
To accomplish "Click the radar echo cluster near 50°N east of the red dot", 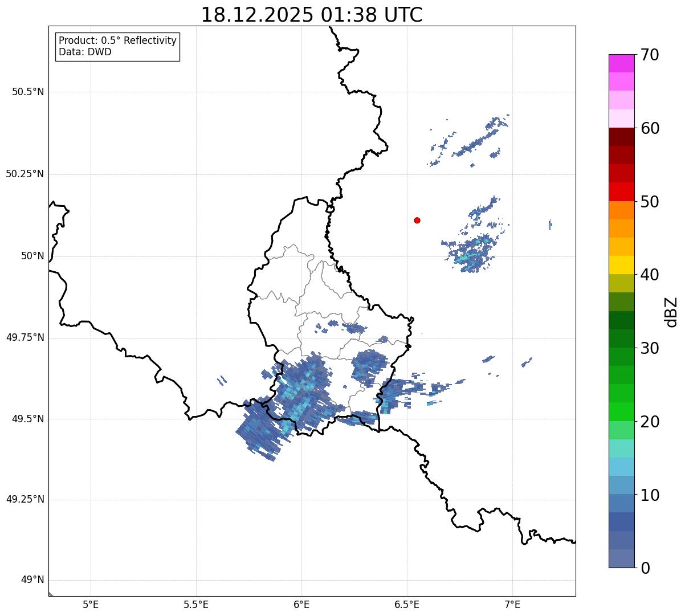I will point(472,251).
